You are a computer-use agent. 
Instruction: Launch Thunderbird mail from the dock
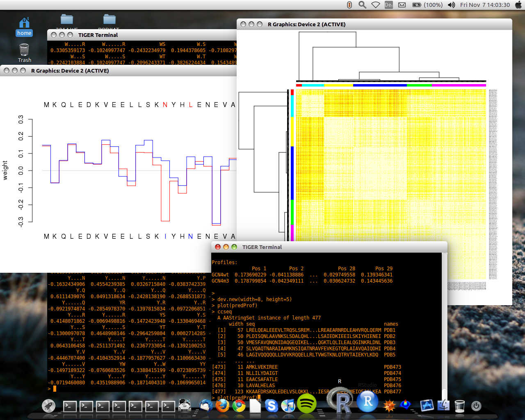tap(205, 406)
